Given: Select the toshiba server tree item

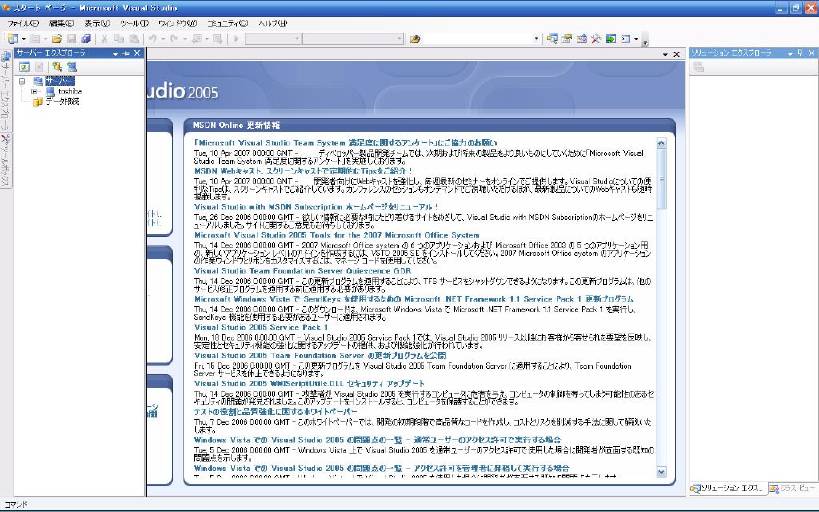Looking at the screenshot, I should 70,91.
